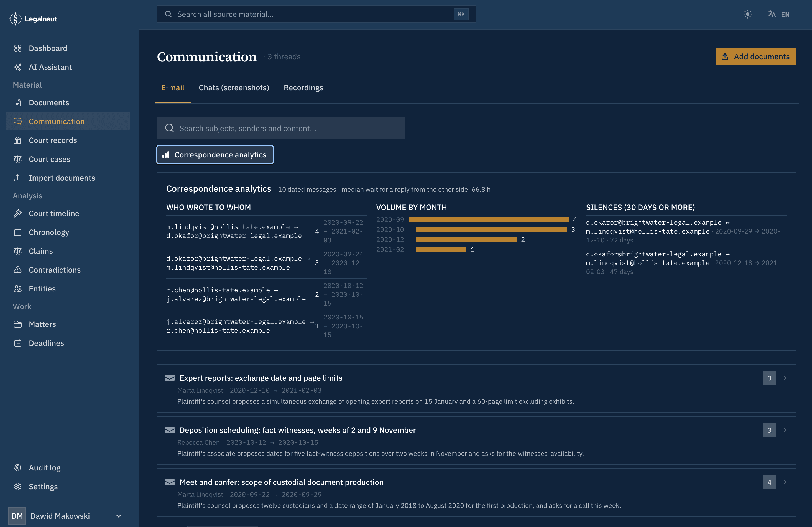
Task: Click the Court records building icon
Action: (x=18, y=140)
